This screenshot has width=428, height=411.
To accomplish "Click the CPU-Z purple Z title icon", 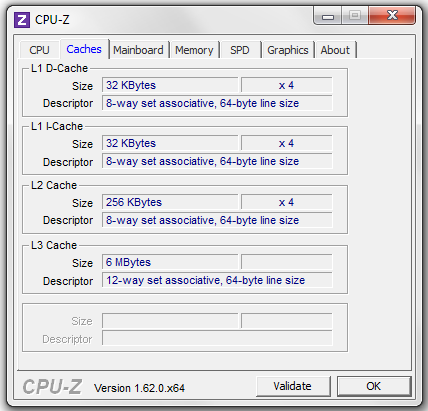I will [22, 20].
